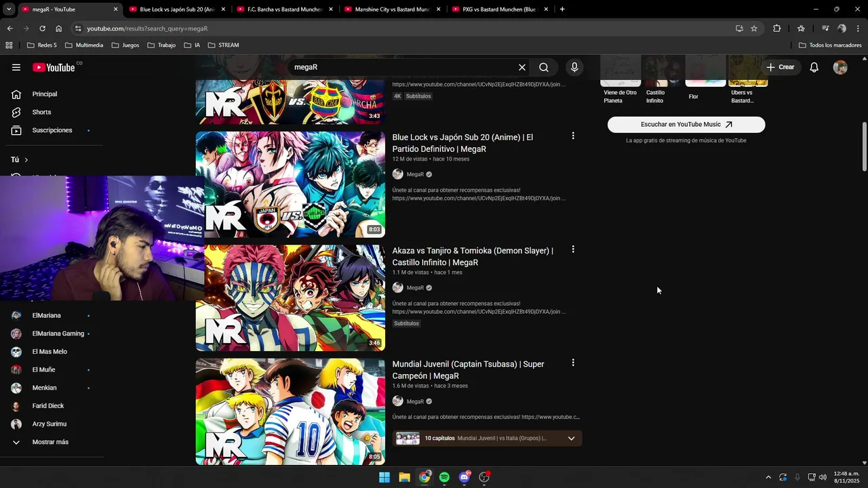Open the account avatar menu
Viewport: 868px width, 488px height.
(x=840, y=67)
